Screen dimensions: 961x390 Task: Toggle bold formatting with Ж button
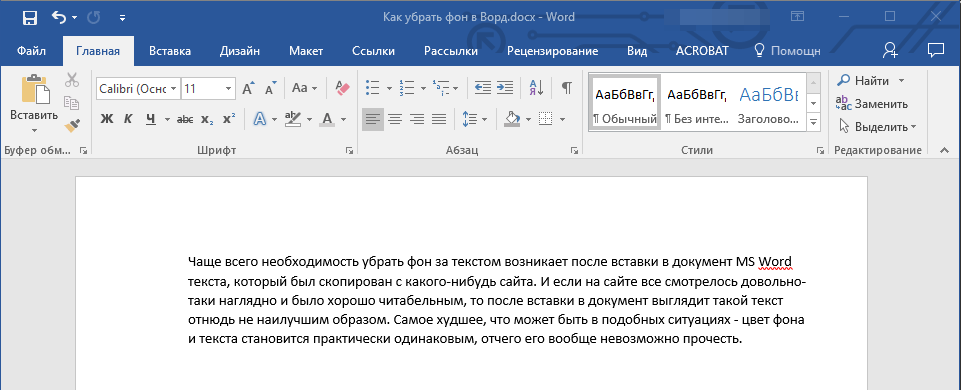[x=107, y=119]
